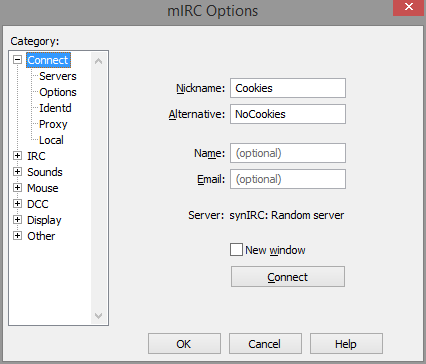Enable the New window checkbox
The height and width of the screenshot is (364, 426).
pos(236,250)
